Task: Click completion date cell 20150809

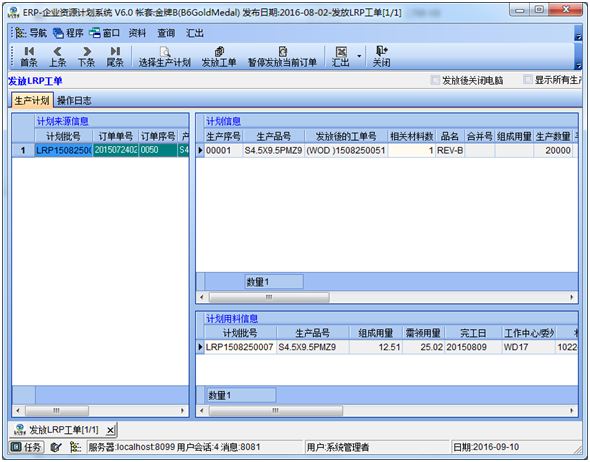Action: (473, 347)
